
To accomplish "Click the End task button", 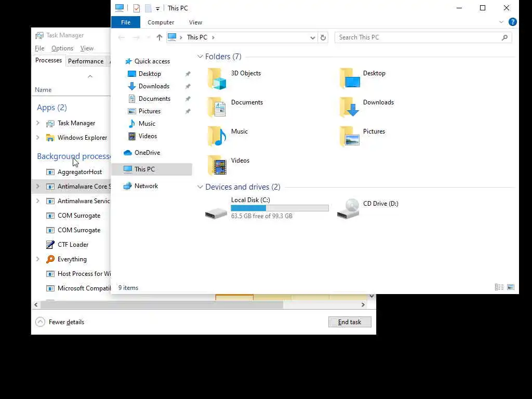I will tap(350, 322).
